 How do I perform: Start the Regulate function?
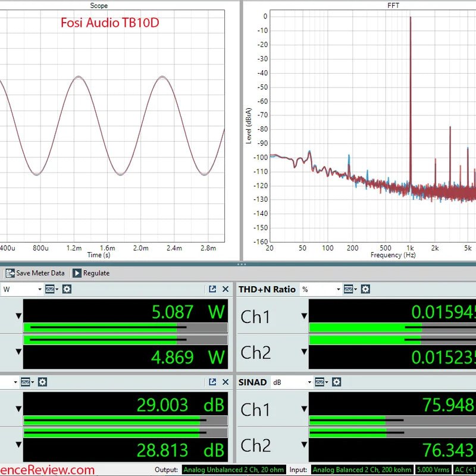coord(91,273)
